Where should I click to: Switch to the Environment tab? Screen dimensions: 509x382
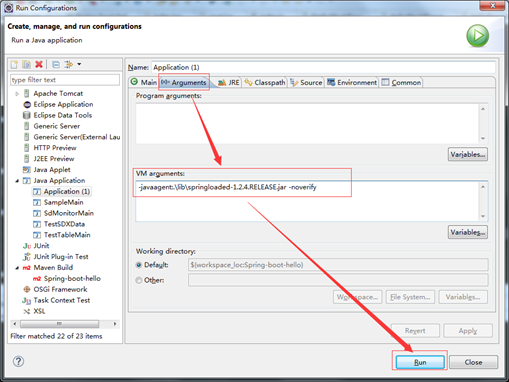tap(352, 82)
